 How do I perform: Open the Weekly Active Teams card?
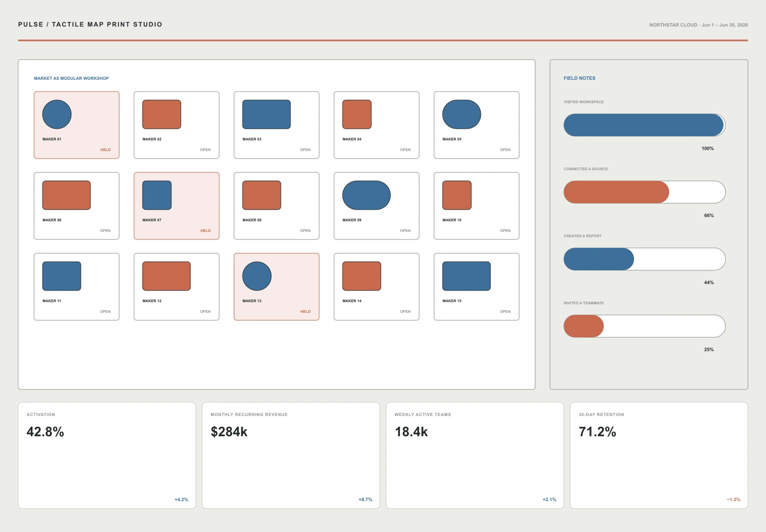(x=475, y=455)
